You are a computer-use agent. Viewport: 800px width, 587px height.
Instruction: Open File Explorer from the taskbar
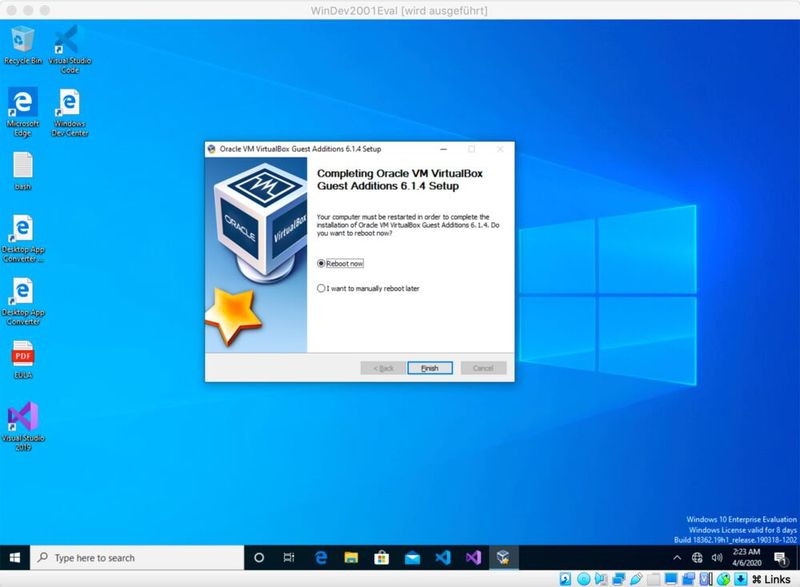click(351, 557)
